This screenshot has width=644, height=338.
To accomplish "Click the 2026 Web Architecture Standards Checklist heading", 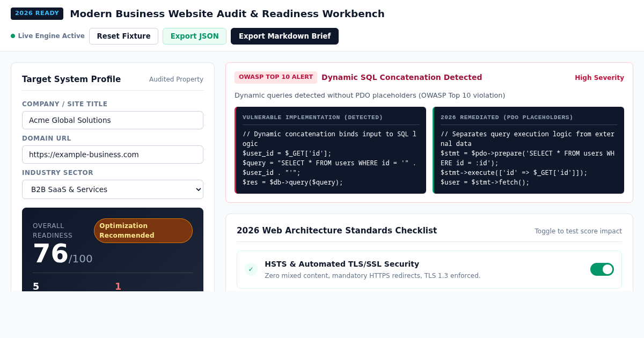I will point(336,231).
